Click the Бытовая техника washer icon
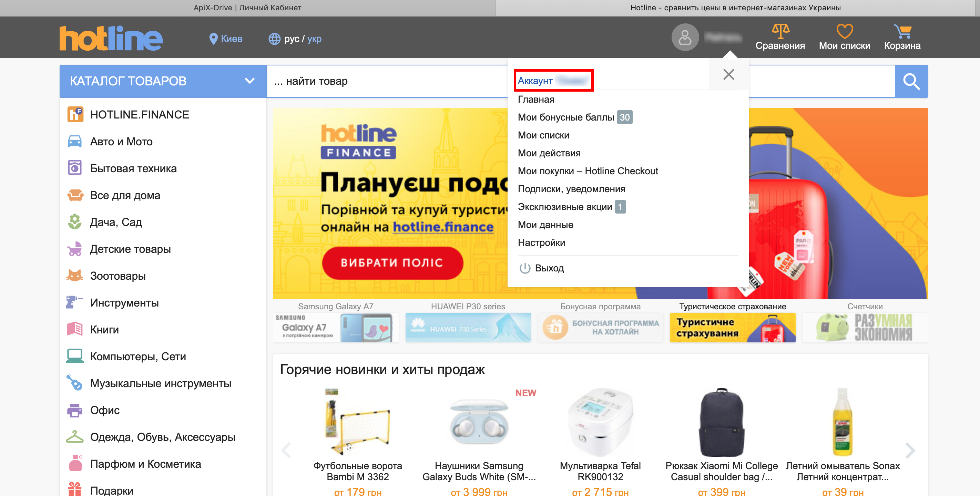 [x=75, y=168]
